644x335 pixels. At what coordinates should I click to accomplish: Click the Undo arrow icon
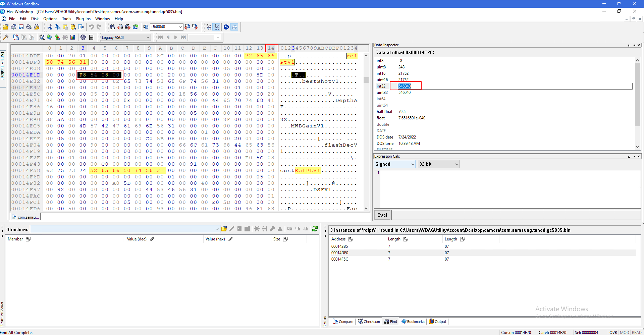[91, 27]
